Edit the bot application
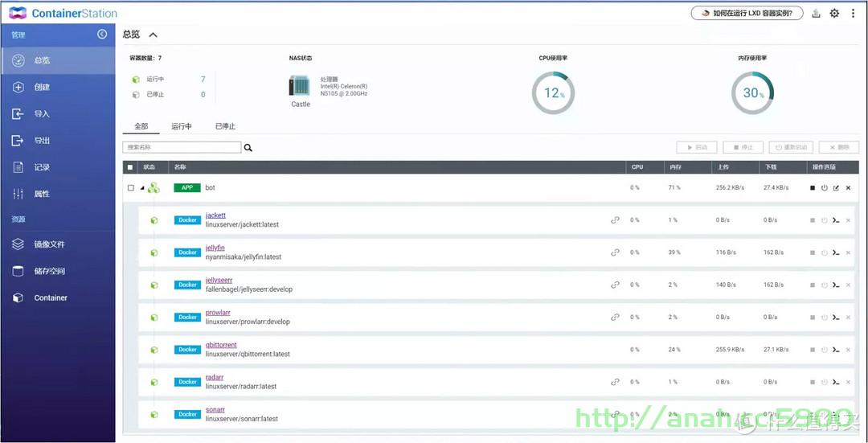 [x=836, y=187]
